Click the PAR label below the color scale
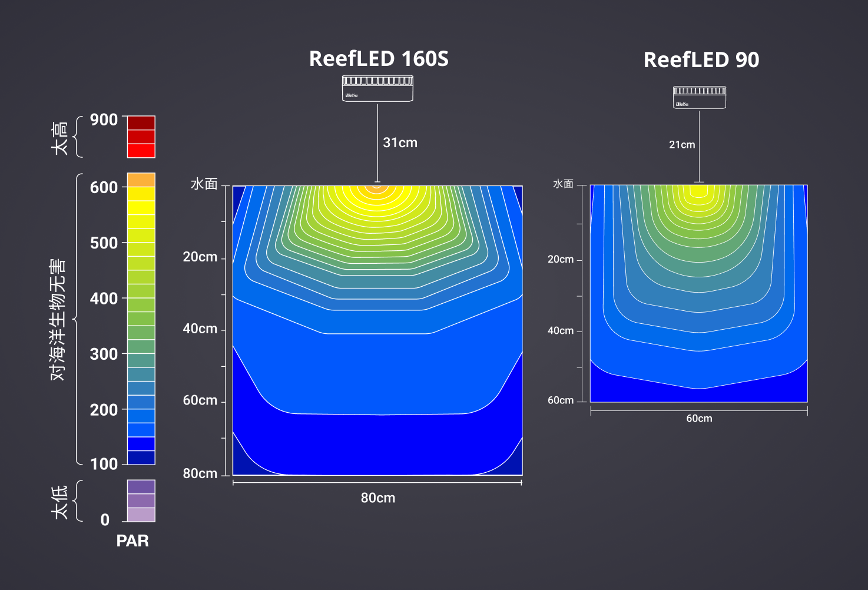Screen dimensions: 868x590 click(x=132, y=541)
